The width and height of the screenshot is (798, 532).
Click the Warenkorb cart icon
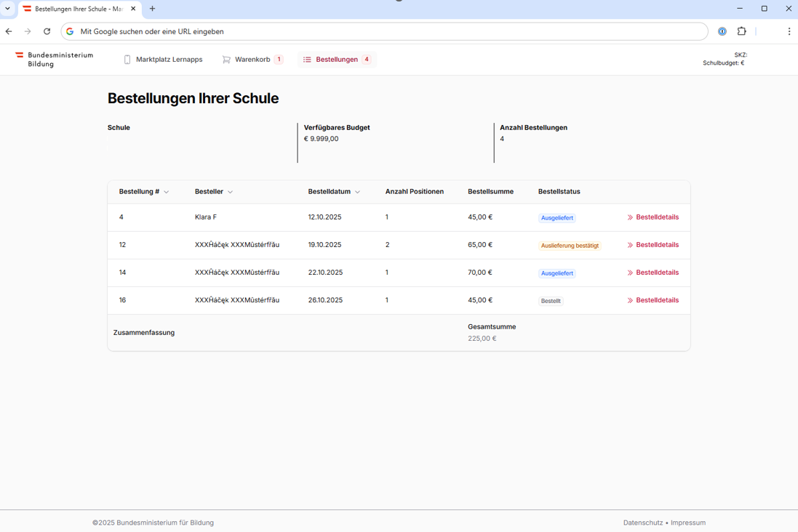tap(226, 60)
